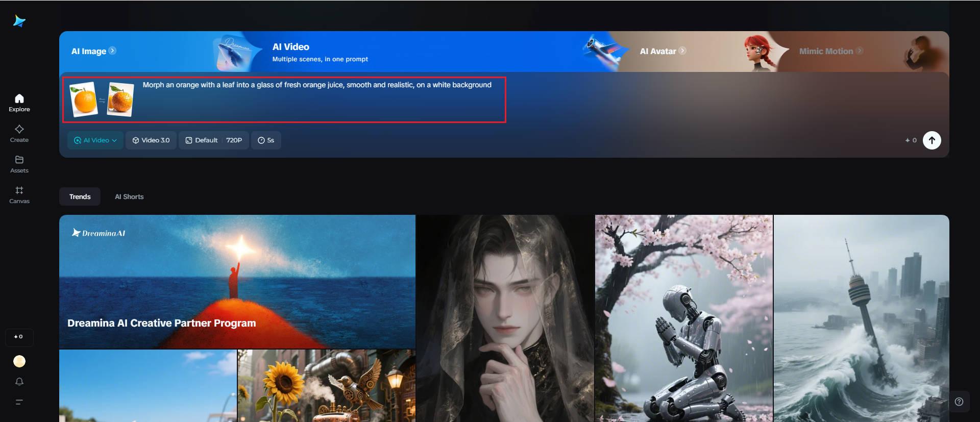
Task: Open the Explore home icon
Action: [19, 98]
